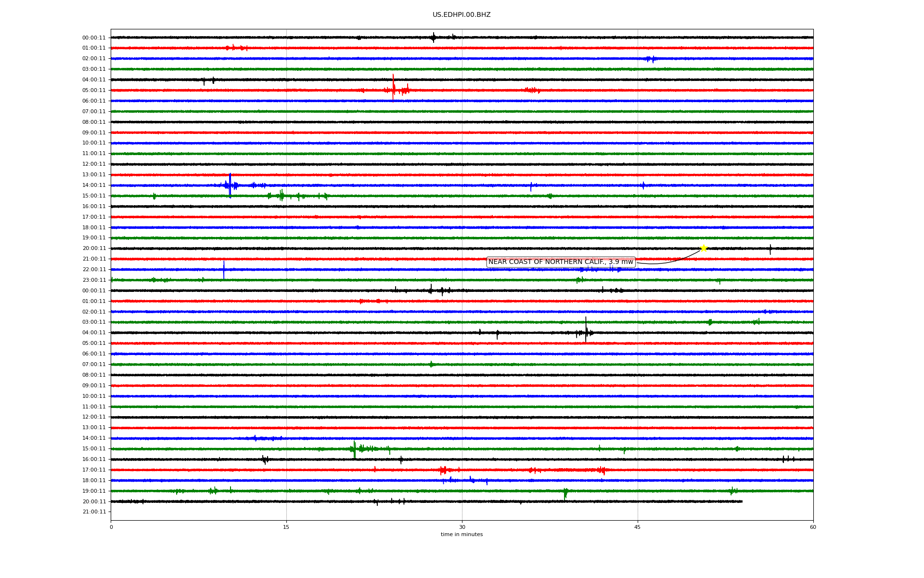
Task: Click the 23:00:11 row label
Action: [94, 280]
